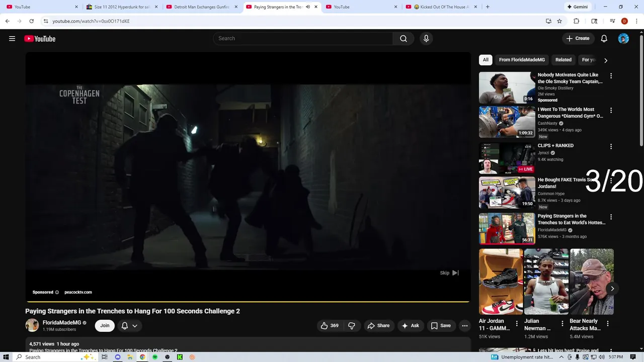Screen dimensions: 644x362
Task: Show hidden system tray icons
Action: 560,357
